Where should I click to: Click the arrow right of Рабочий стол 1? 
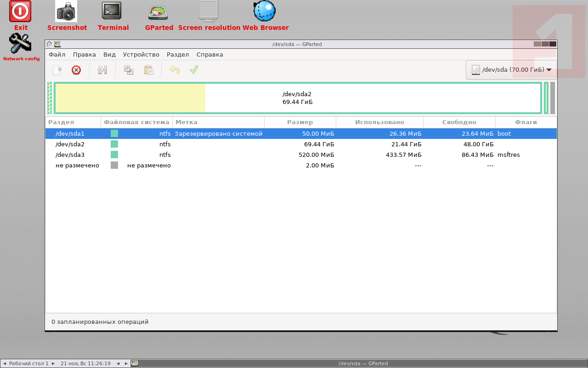[53, 363]
